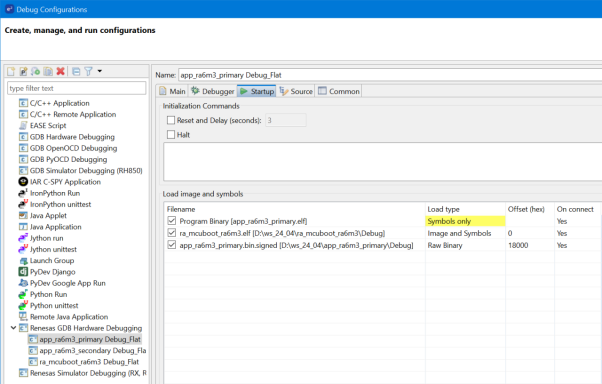The image size is (602, 384).
Task: Select C/C++ Remote Application in tree
Action: pyautogui.click(x=68, y=114)
